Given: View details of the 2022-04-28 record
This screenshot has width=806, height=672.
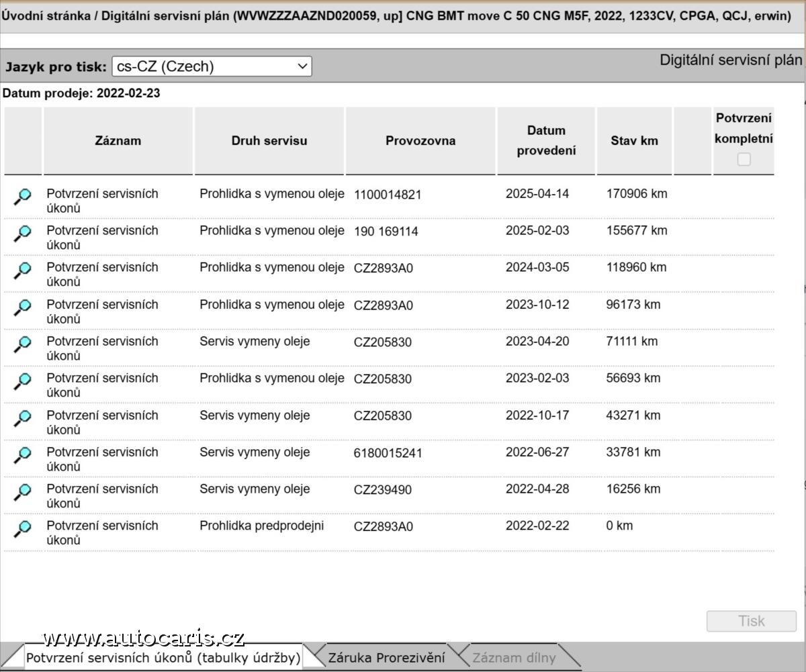Looking at the screenshot, I should coord(23,492).
